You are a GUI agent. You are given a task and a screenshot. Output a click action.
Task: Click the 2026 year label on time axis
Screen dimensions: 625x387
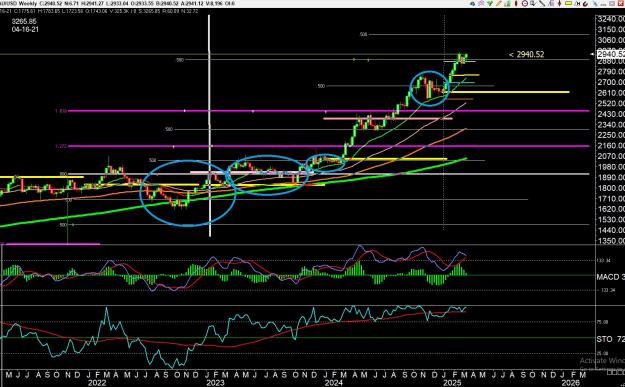pos(571,383)
